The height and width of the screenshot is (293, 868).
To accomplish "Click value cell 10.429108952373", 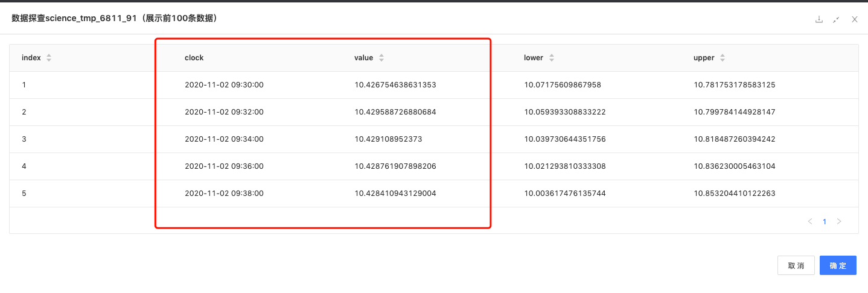I will (388, 139).
